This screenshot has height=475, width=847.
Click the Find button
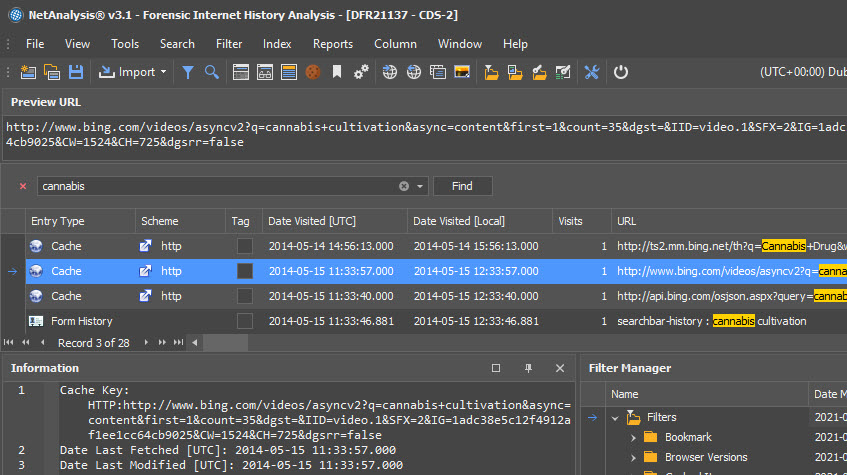pyautogui.click(x=462, y=186)
